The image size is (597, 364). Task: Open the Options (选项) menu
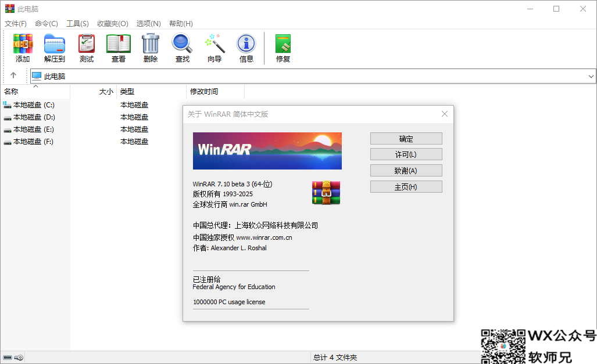(x=148, y=23)
